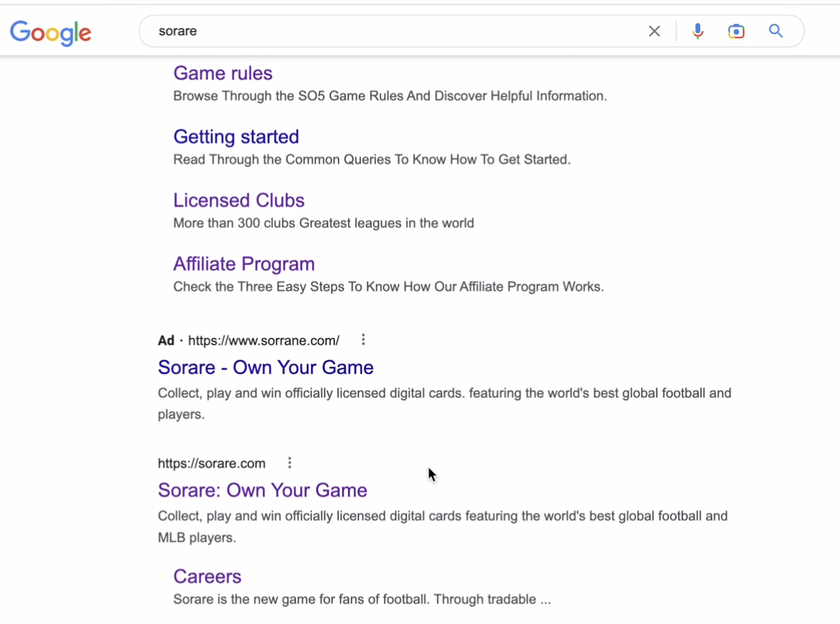
Task: Open the Getting started sitelink
Action: [236, 137]
